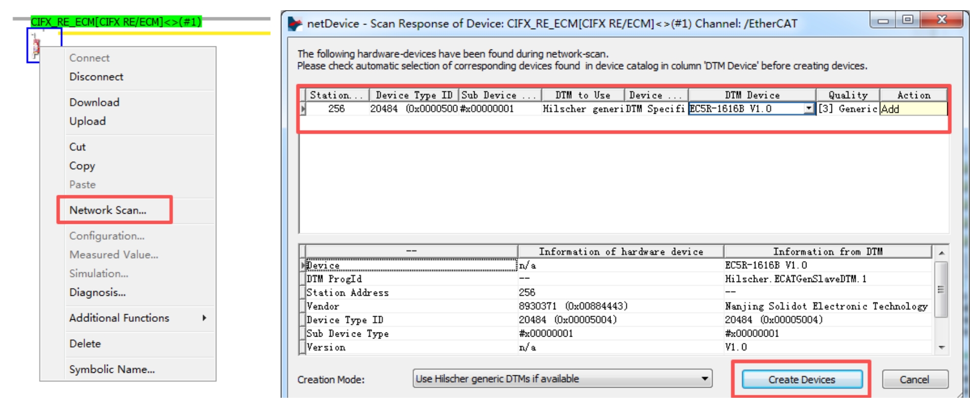
Task: Click the info table scroll up arrow
Action: (941, 252)
